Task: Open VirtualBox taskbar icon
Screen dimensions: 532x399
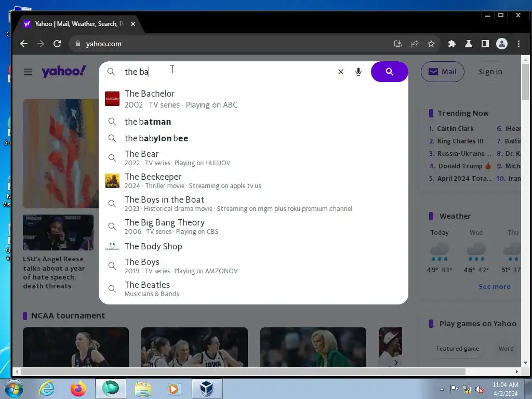Action: (x=207, y=389)
